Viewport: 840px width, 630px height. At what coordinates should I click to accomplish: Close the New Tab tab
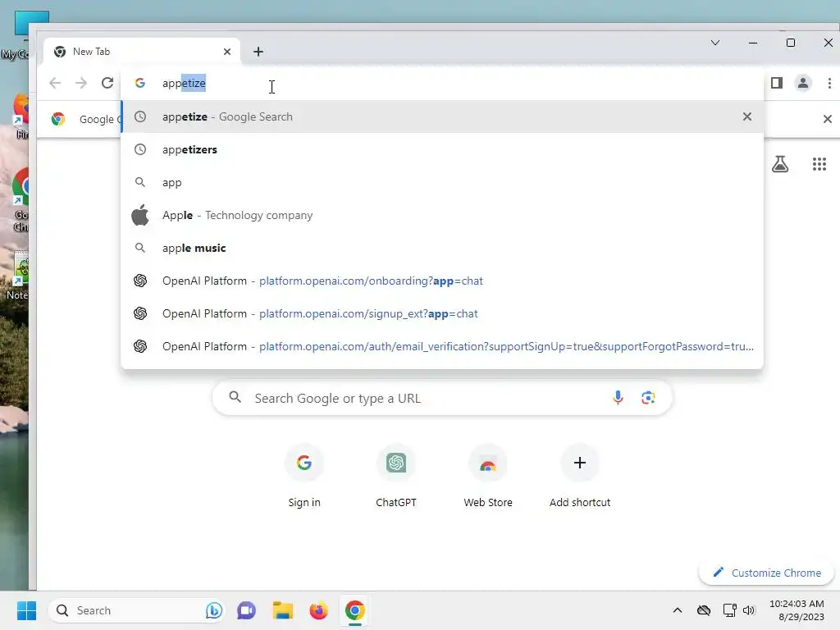[x=227, y=52]
